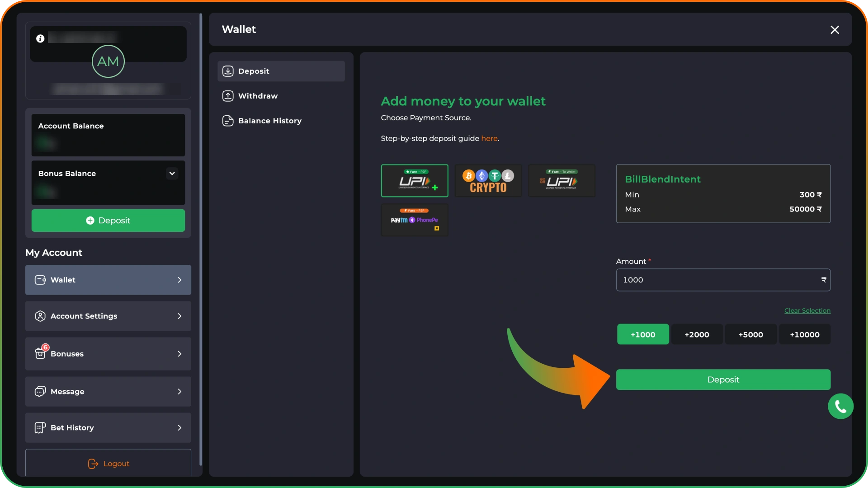This screenshot has height=488, width=868.
Task: Click the 'Wallet' title text
Action: pos(239,30)
